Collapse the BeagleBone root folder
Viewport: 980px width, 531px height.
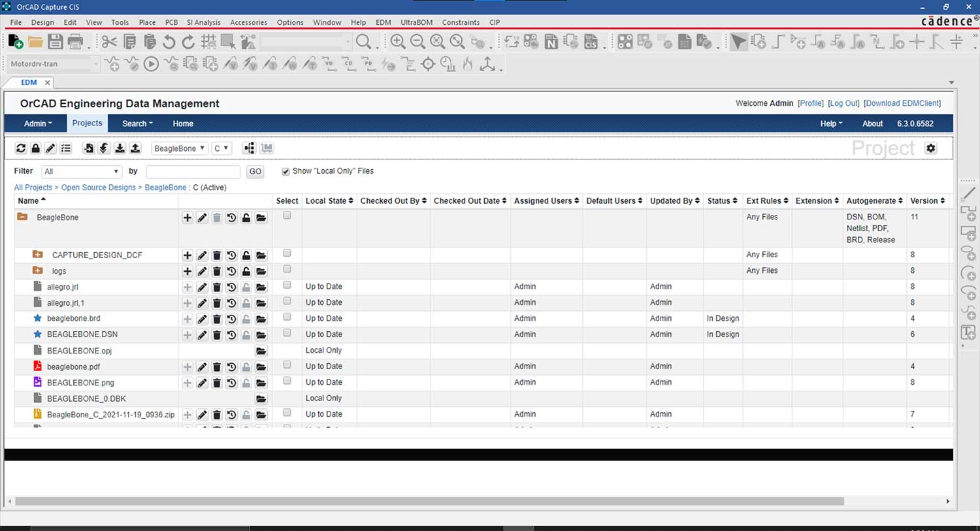point(22,216)
